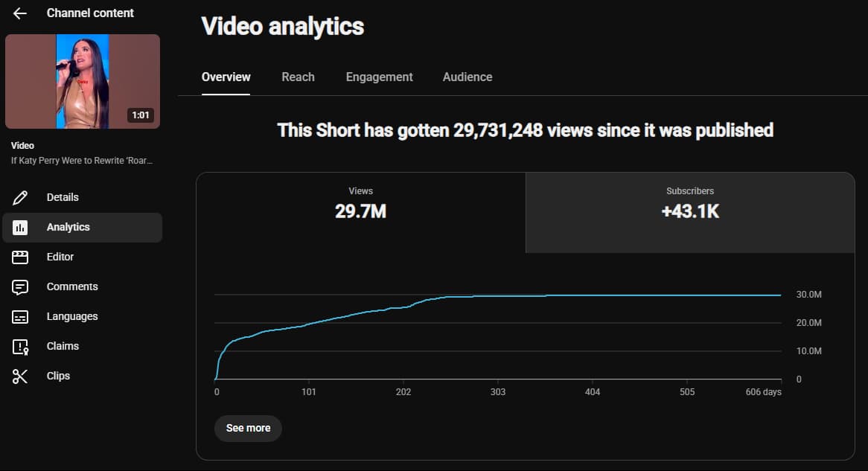Open Claims in the sidebar
868x471 pixels.
(83, 347)
